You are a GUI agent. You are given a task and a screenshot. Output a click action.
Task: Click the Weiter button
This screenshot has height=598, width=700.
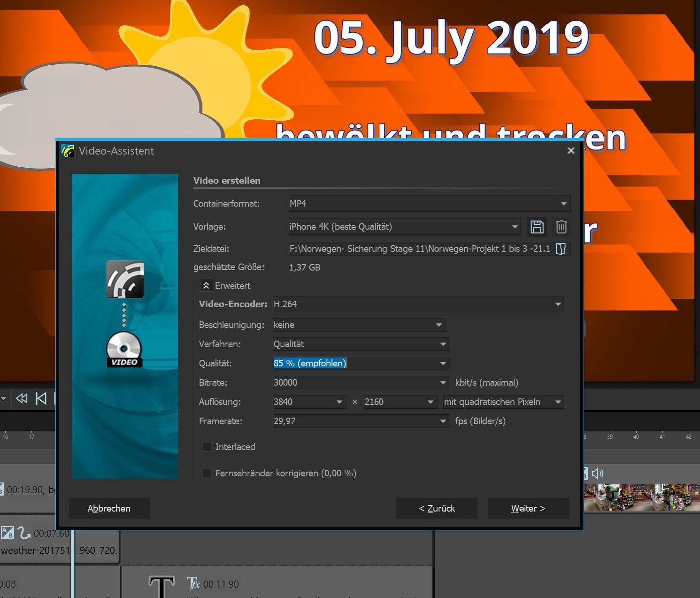click(528, 508)
